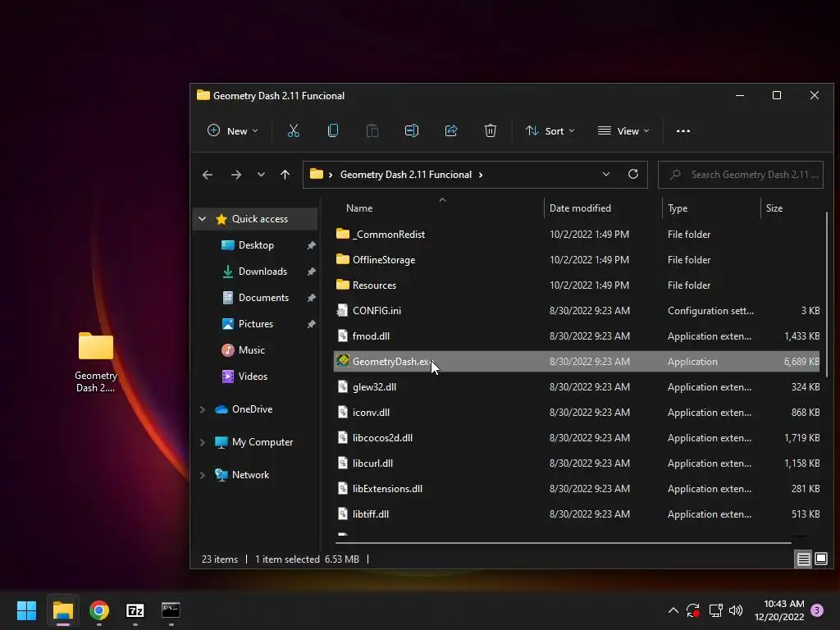Go forward with the right arrow

[x=235, y=175]
